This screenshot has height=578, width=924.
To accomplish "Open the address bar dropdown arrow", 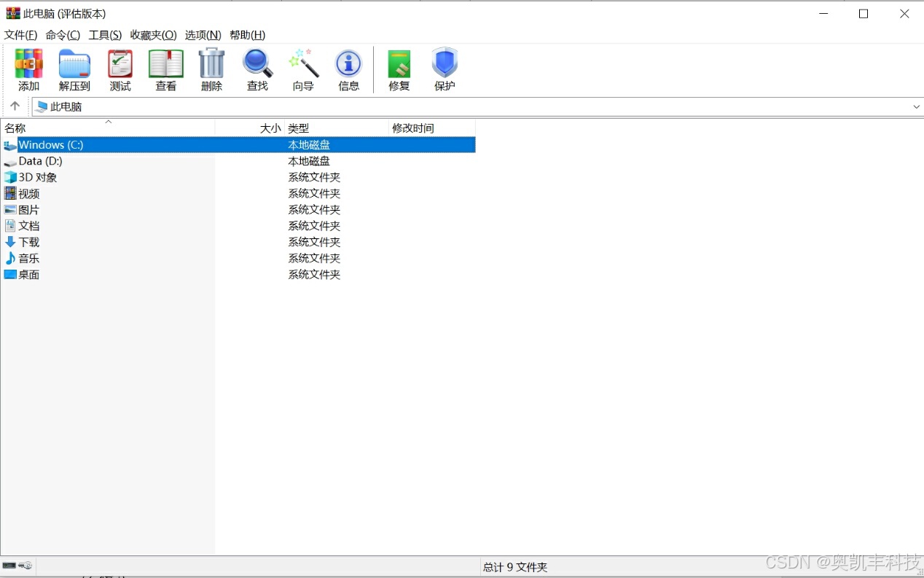I will (916, 106).
